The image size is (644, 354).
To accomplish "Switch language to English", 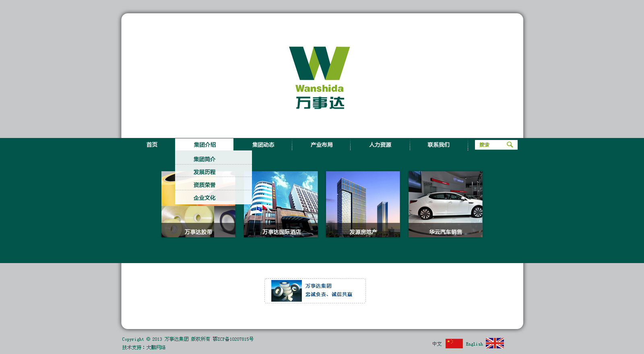I will click(474, 344).
